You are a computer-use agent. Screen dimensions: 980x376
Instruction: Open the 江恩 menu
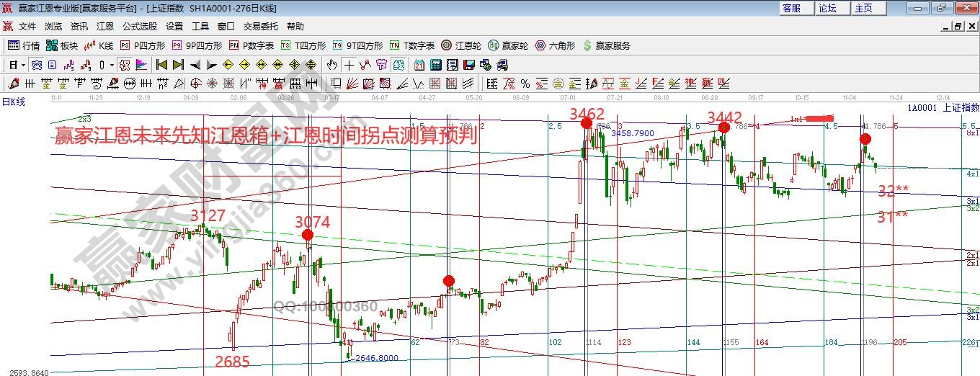(105, 27)
